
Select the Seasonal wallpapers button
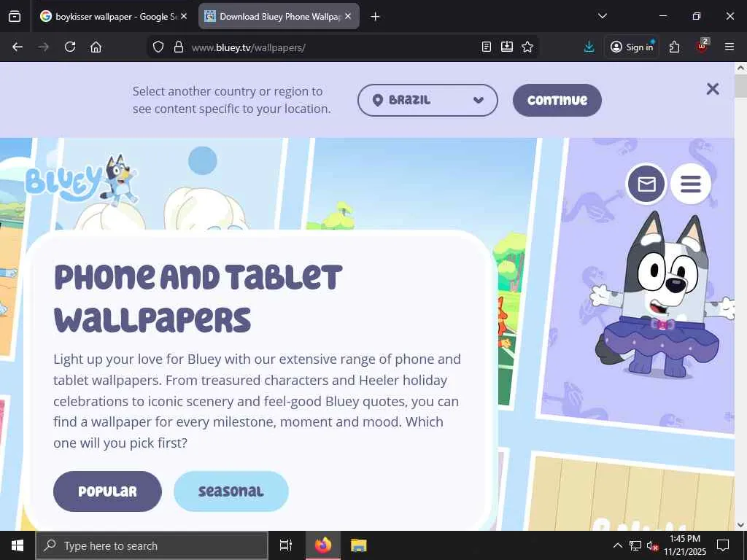[231, 491]
